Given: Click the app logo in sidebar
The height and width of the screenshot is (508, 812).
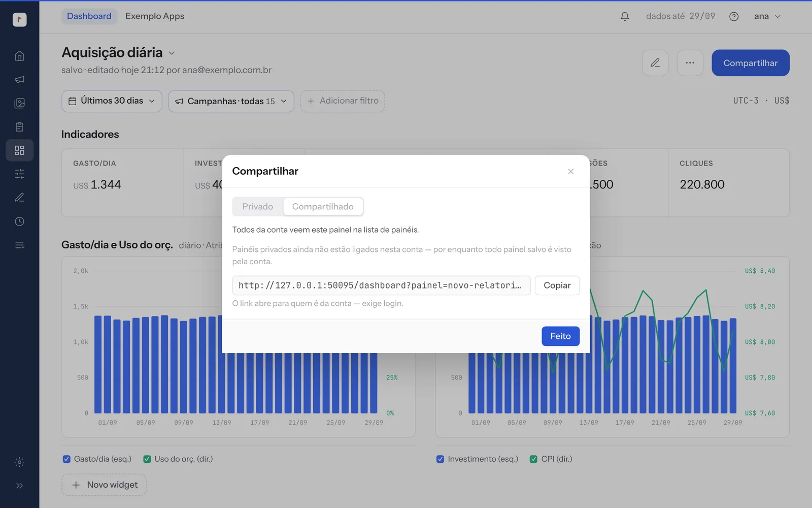Looking at the screenshot, I should [x=19, y=19].
